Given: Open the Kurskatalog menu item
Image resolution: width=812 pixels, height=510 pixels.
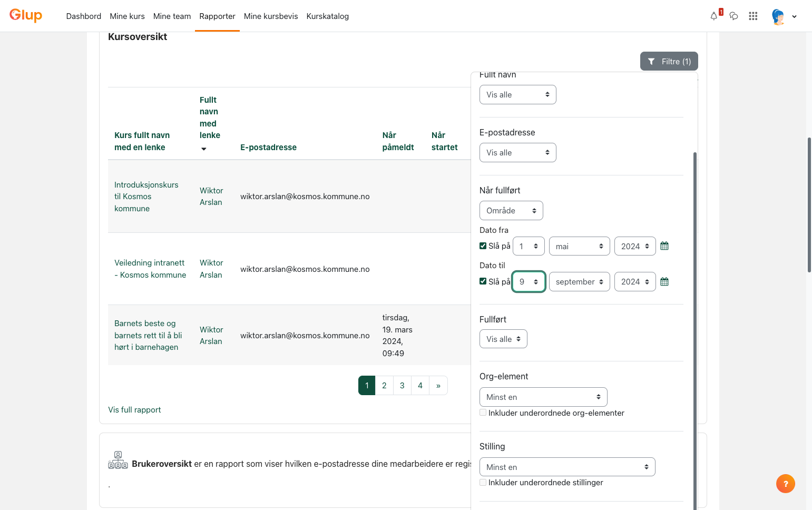Looking at the screenshot, I should point(328,16).
